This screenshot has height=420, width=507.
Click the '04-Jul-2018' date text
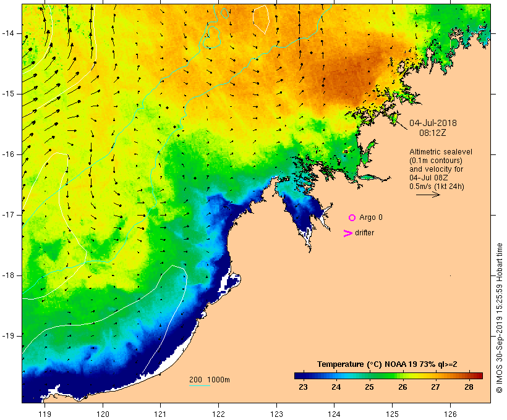click(433, 123)
